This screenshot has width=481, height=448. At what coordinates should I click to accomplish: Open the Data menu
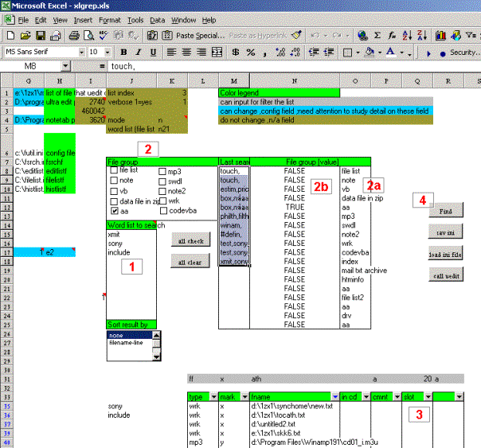click(157, 19)
